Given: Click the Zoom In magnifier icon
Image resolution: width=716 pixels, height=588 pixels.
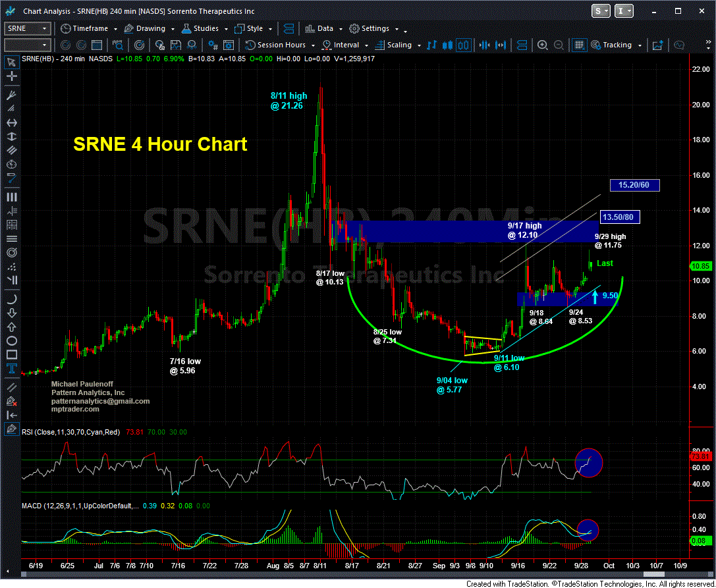Looking at the screenshot, I should pyautogui.click(x=543, y=45).
